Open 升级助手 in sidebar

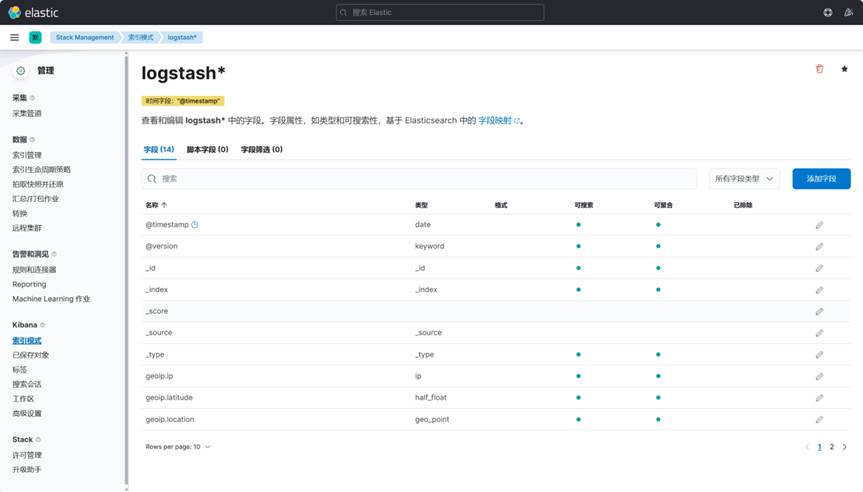pyautogui.click(x=27, y=469)
